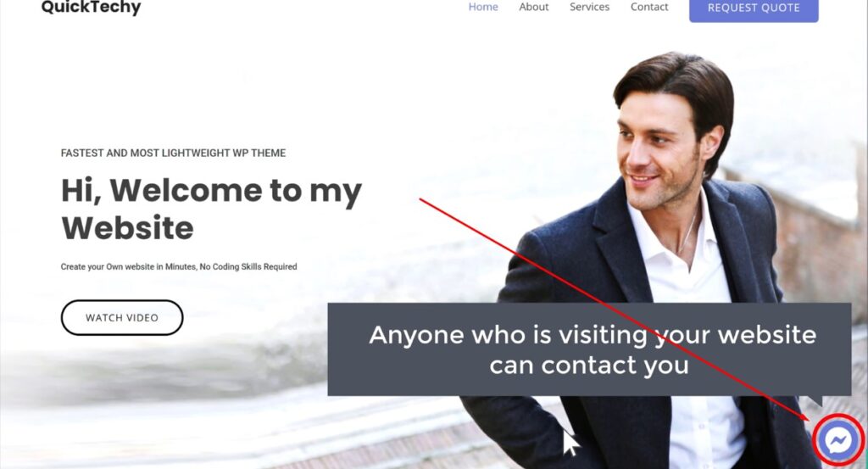Image resolution: width=868 pixels, height=469 pixels.
Task: Click the 'Anyone who is visiting your website' caption
Action: click(x=593, y=335)
